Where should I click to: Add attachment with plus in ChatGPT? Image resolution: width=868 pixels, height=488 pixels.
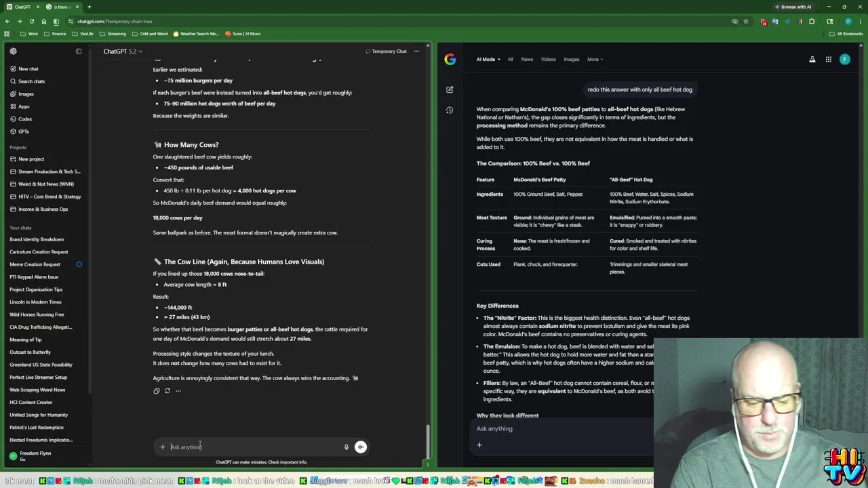[x=162, y=447]
